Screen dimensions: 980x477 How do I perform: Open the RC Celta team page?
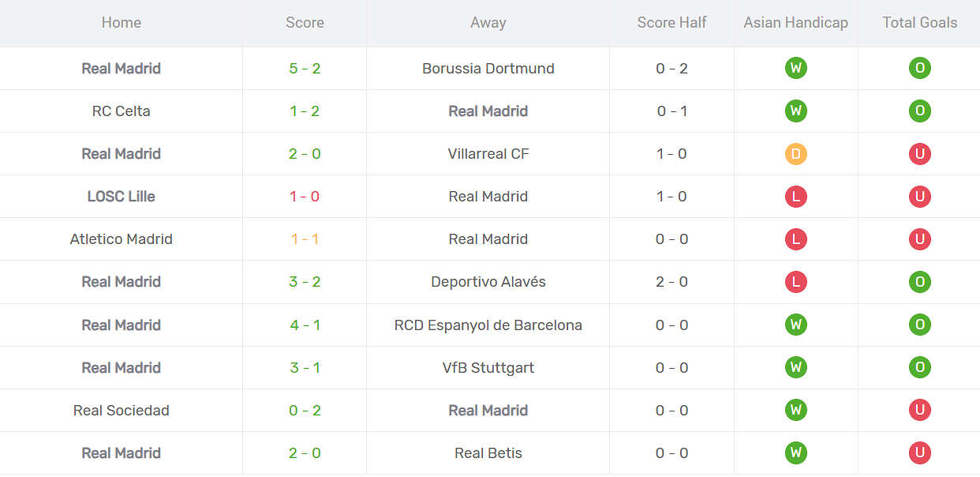[x=121, y=111]
